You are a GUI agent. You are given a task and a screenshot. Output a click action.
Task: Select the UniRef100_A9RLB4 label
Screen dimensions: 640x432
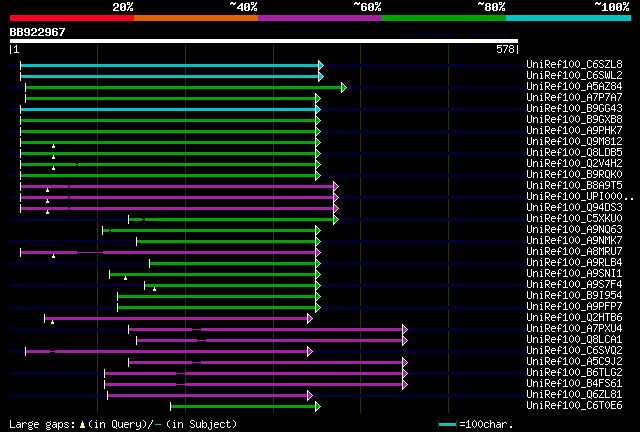coord(574,263)
